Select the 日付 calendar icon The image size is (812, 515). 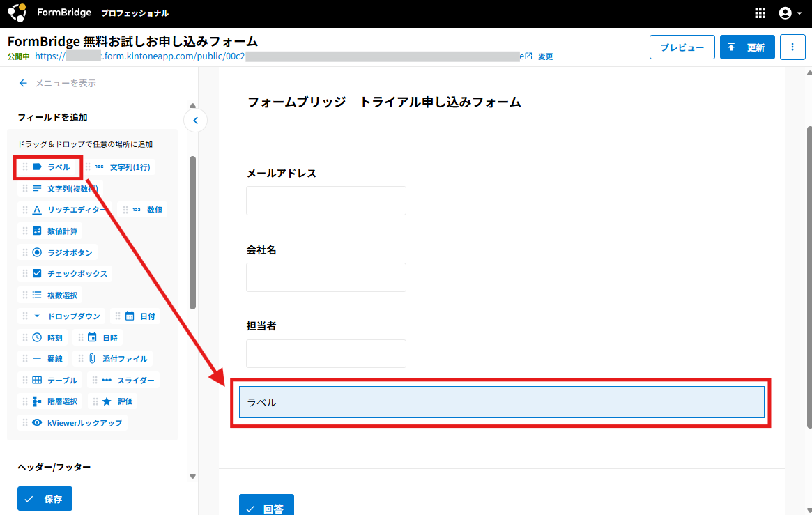tap(130, 316)
